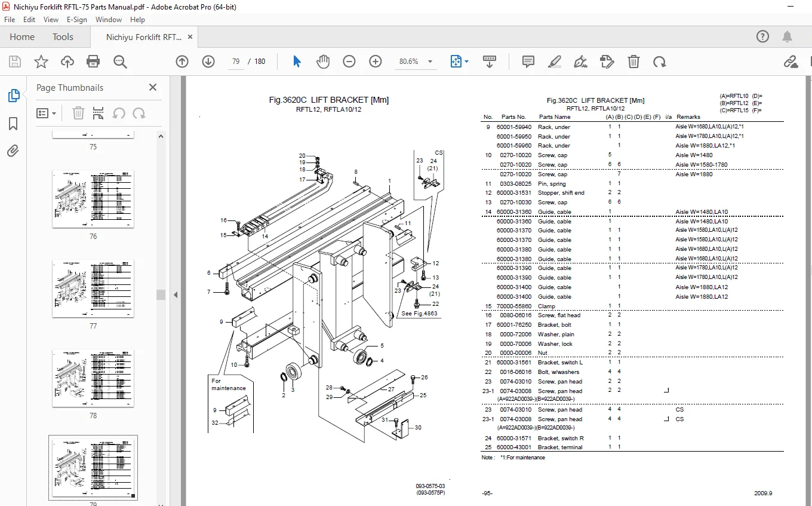Go to previous page arrow
The height and width of the screenshot is (506, 812).
pyautogui.click(x=182, y=62)
